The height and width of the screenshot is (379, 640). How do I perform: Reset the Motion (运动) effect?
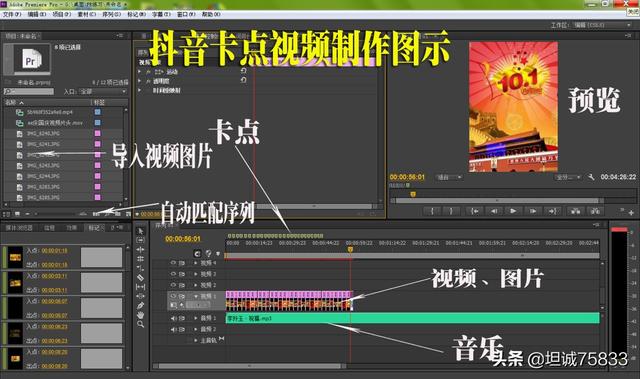(x=243, y=71)
